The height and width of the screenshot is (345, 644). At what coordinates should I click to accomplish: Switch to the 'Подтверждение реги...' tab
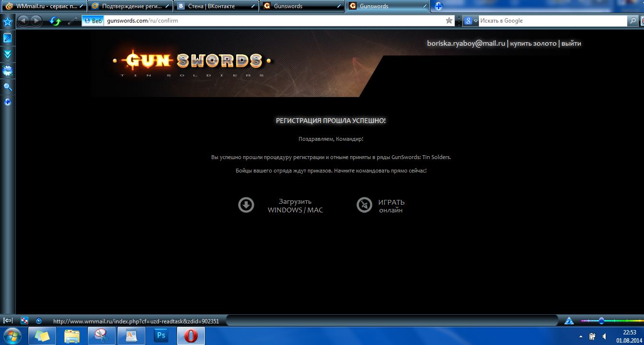(131, 6)
